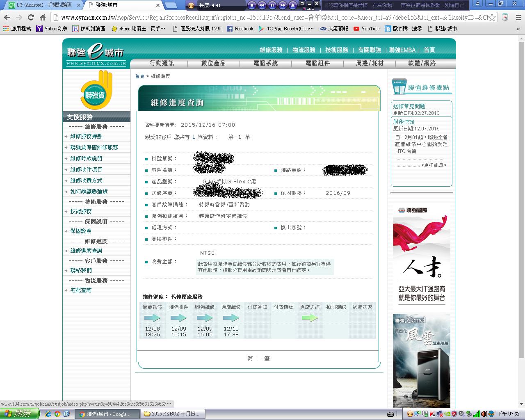The image size is (525, 420).
Task: Open the Yahoo奇摩 bookmark
Action: point(52,29)
